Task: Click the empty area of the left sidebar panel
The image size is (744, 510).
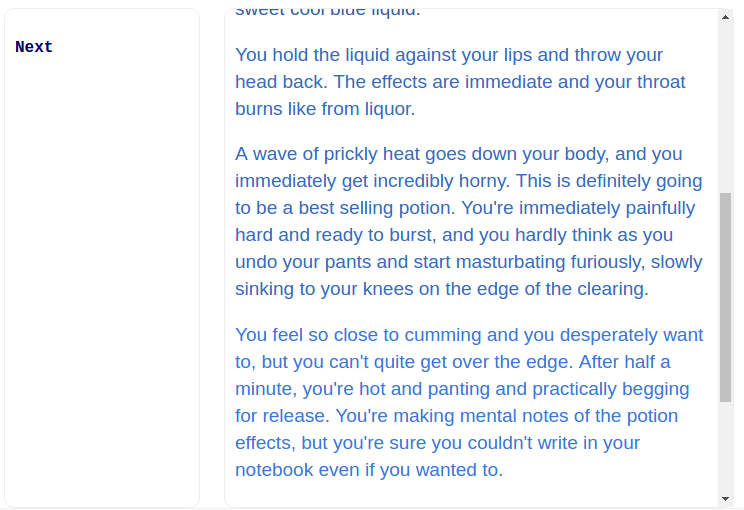Action: click(x=102, y=280)
